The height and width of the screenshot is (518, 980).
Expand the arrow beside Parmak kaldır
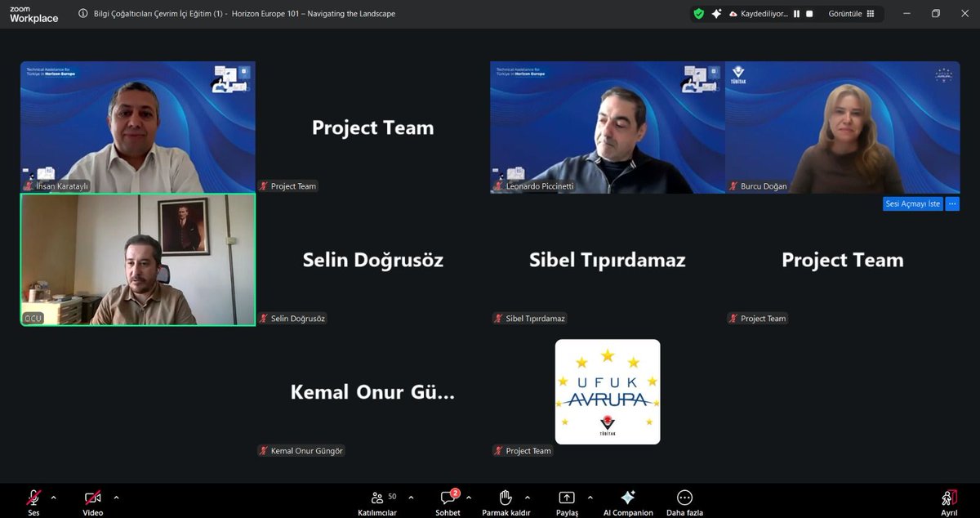(528, 497)
